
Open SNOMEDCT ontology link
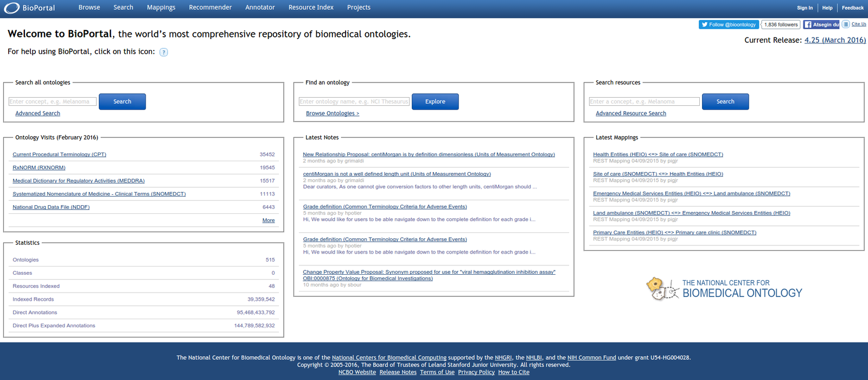click(x=99, y=194)
